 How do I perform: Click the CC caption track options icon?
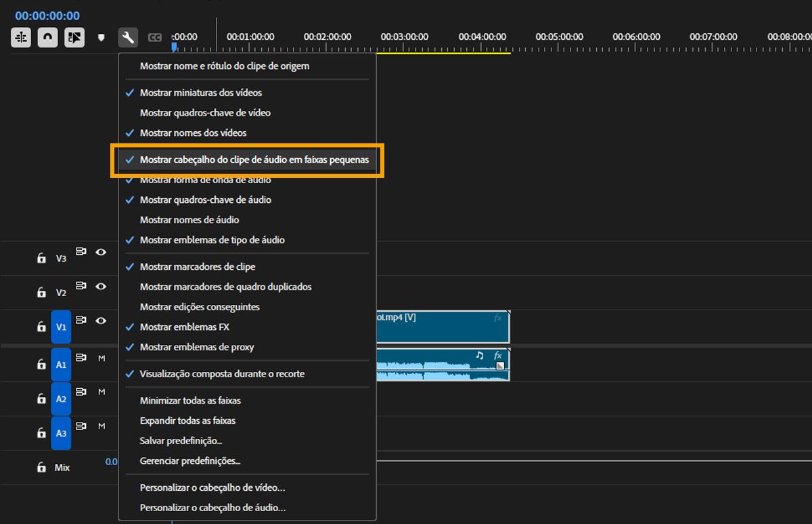[155, 38]
